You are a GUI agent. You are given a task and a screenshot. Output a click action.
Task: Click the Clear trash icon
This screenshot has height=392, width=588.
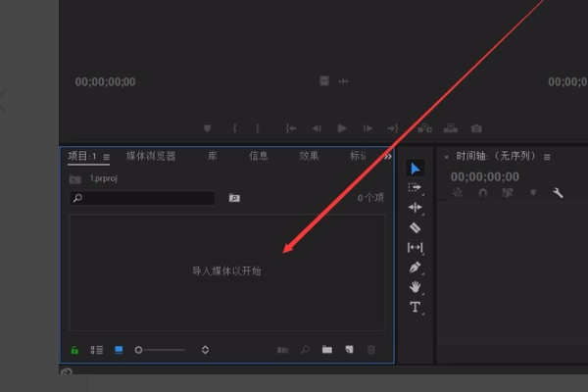tap(371, 350)
